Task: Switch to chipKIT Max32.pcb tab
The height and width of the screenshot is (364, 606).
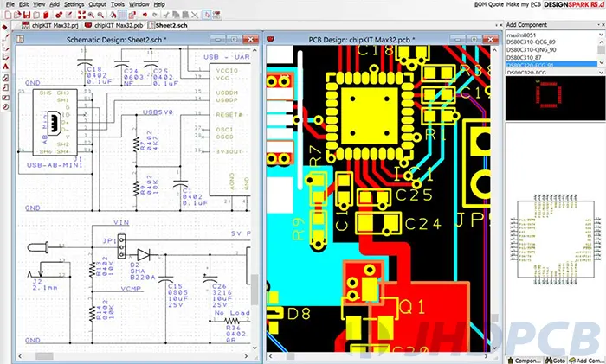Action: click(x=114, y=25)
